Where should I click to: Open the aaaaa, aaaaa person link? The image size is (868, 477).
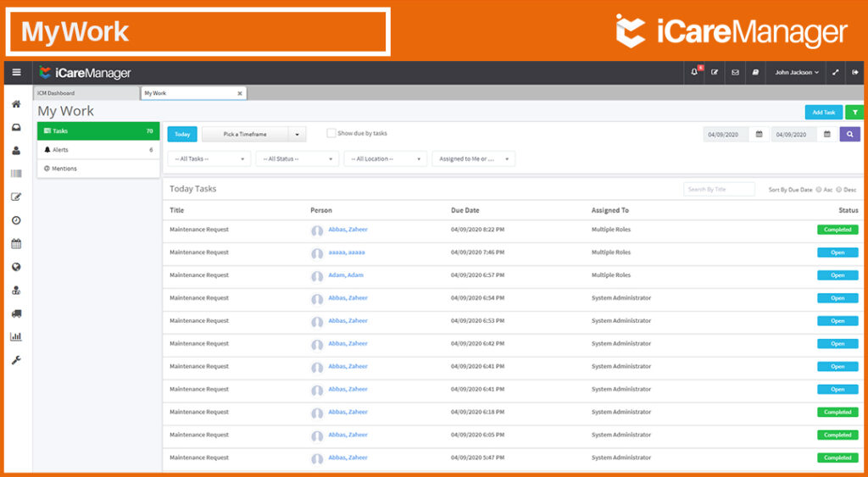(x=347, y=252)
